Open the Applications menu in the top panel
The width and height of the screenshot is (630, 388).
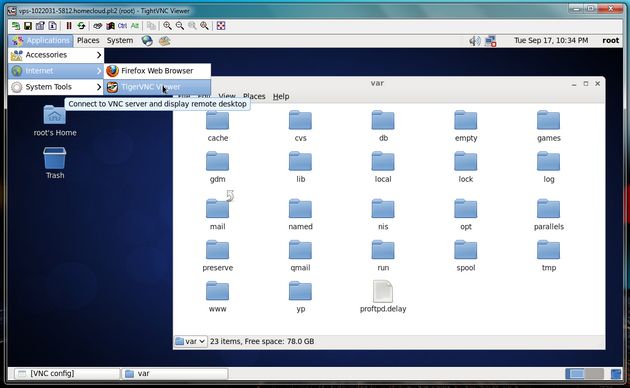[41, 41]
